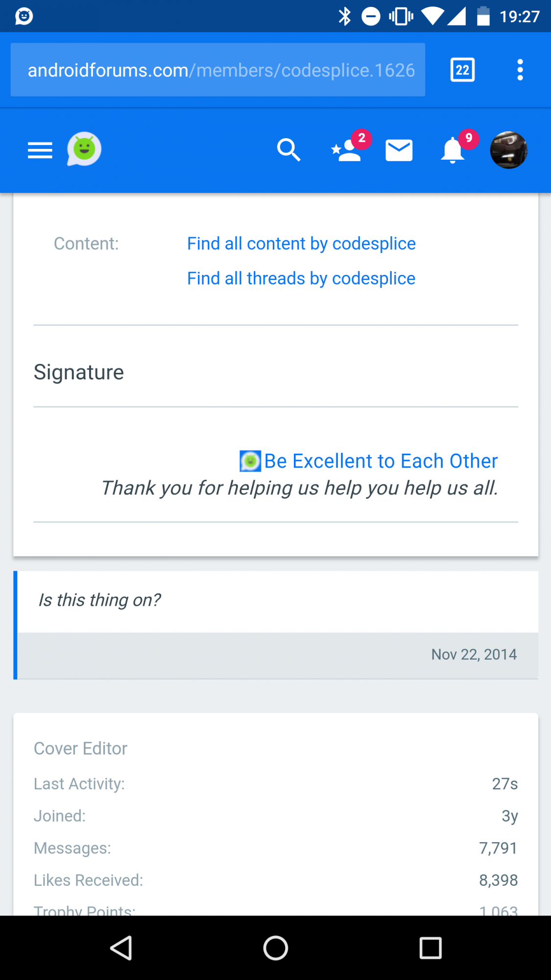Screen dimensions: 551x980
Task: Open 'Find all threads by codesplice' link
Action: (x=301, y=278)
